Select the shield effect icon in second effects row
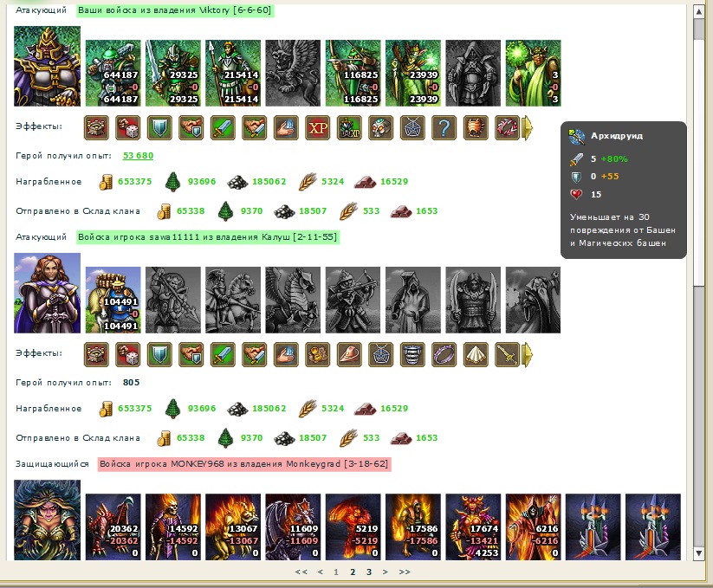 159,354
